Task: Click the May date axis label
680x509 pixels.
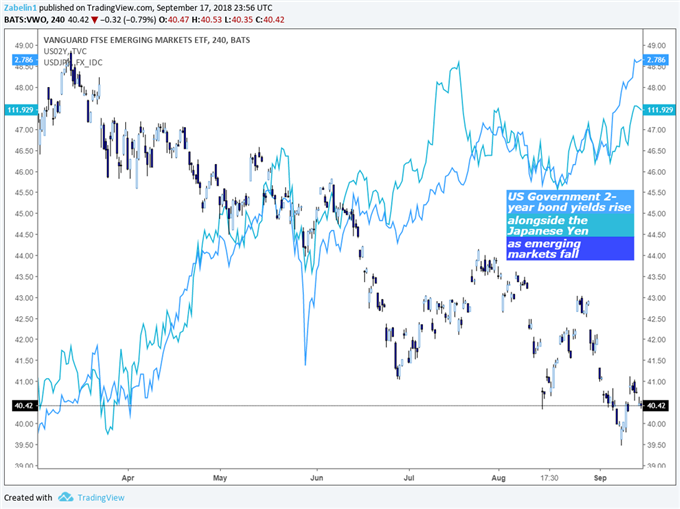Action: coord(220,478)
